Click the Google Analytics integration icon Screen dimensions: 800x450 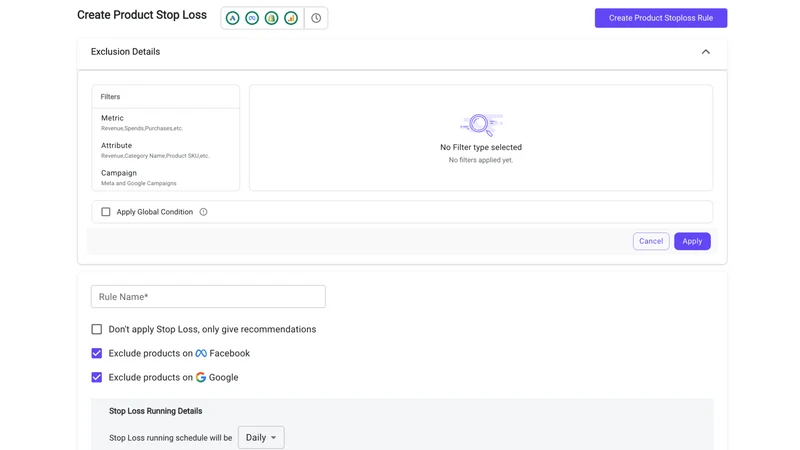tap(291, 18)
